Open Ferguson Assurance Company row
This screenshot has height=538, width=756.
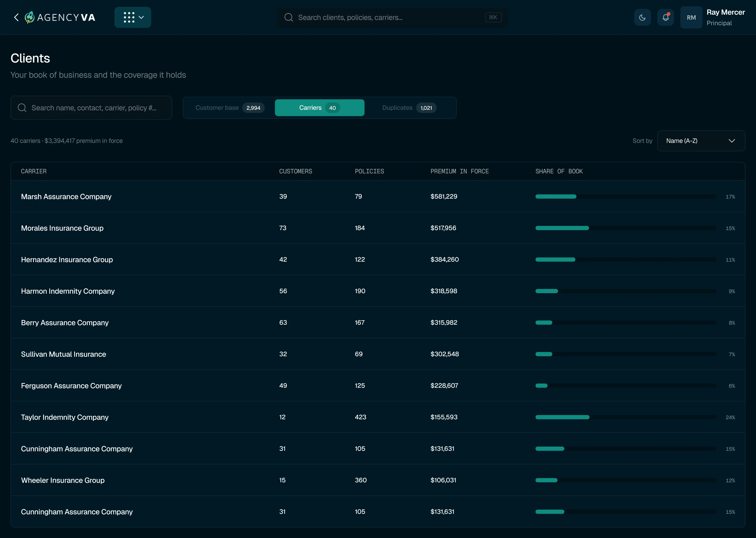[x=378, y=386]
